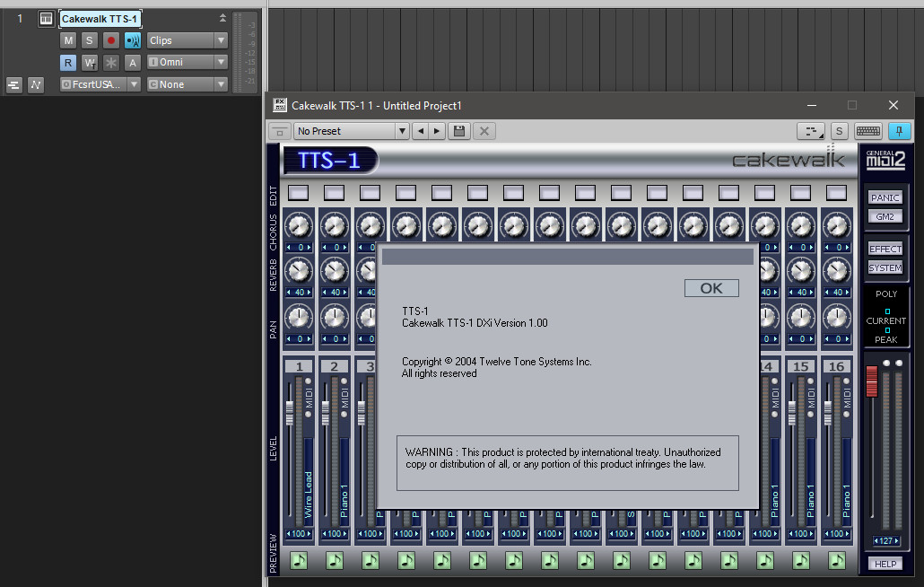Toggle the pin window icon

coord(899,131)
